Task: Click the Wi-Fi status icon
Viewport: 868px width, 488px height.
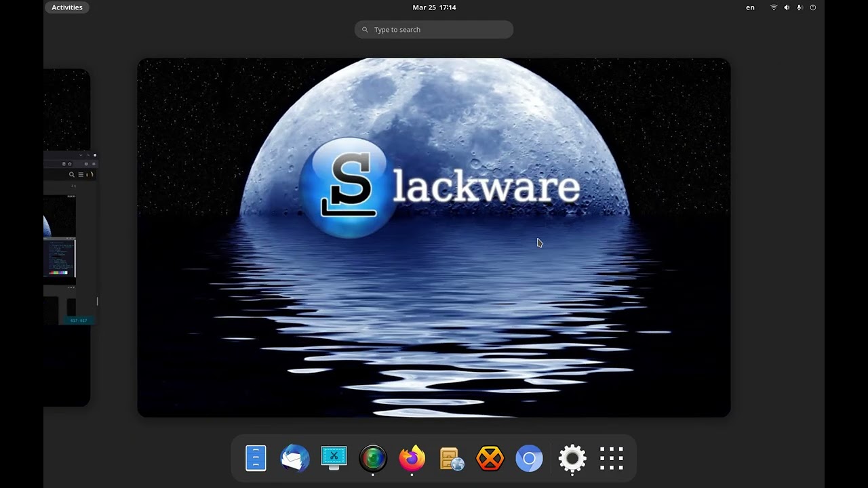Action: tap(774, 7)
